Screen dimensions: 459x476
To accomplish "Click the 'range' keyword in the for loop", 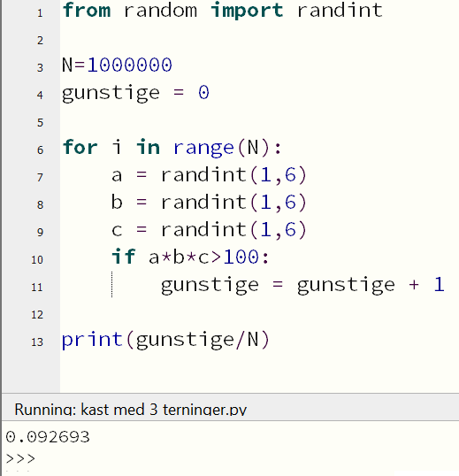I will pos(203,148).
